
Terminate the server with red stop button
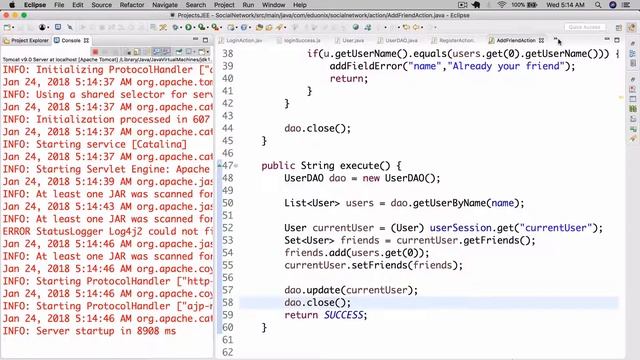point(95,52)
